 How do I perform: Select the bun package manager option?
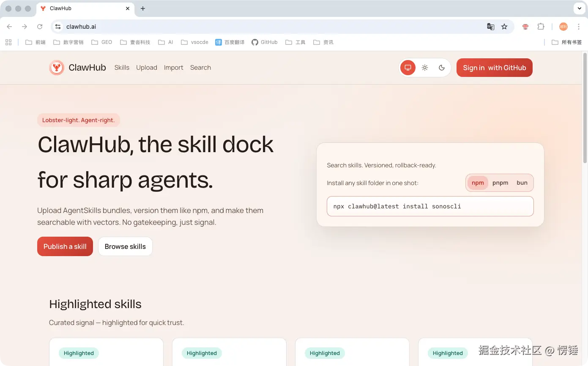pos(522,183)
